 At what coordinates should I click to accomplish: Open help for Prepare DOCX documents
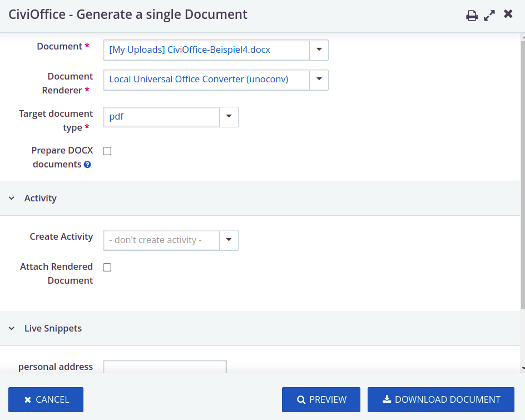(87, 165)
